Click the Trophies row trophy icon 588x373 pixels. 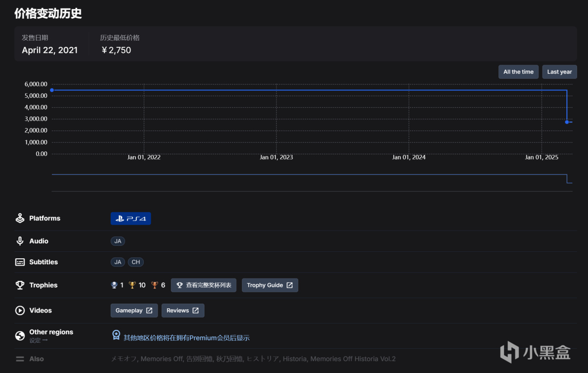[x=20, y=285]
